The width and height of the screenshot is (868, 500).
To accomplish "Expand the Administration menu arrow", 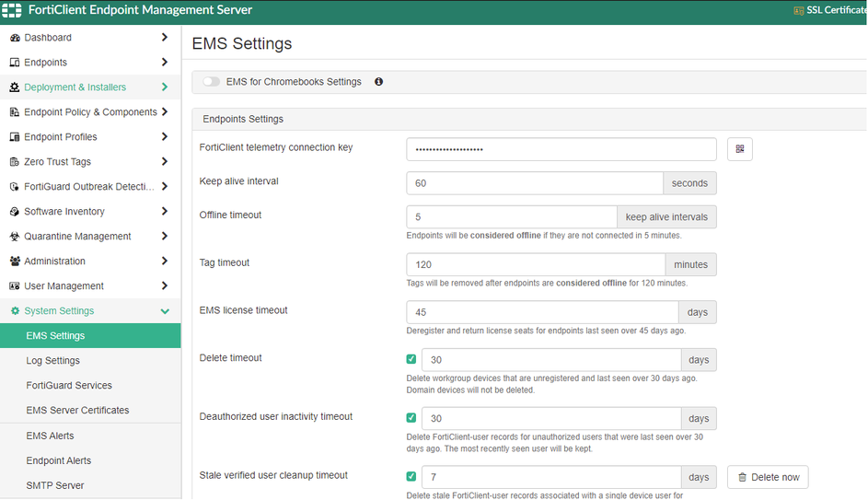I will point(165,262).
